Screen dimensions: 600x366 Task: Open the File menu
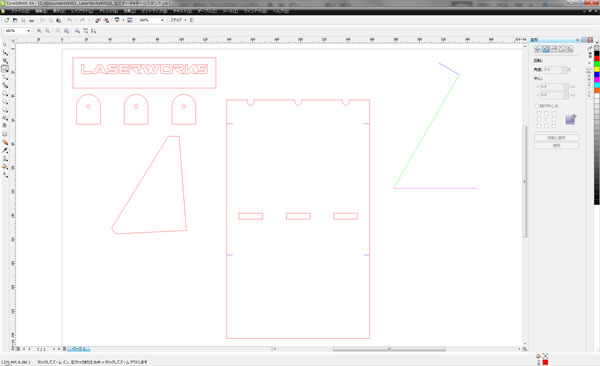20,11
